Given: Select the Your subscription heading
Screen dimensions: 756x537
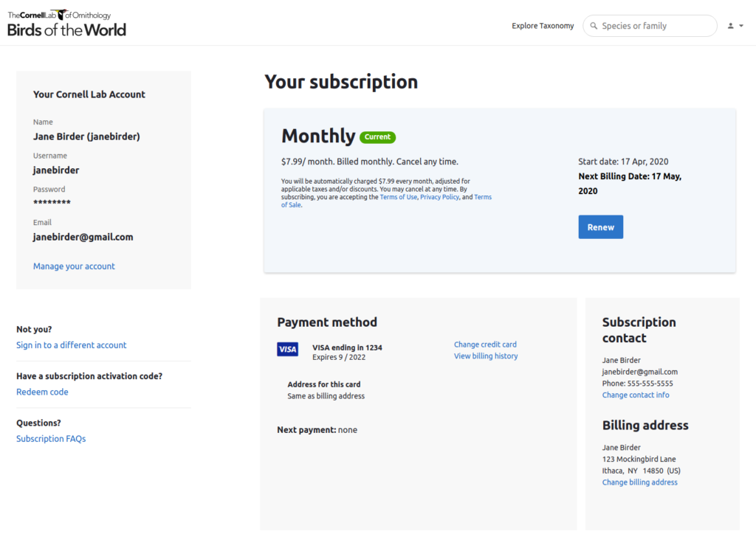Looking at the screenshot, I should (341, 82).
